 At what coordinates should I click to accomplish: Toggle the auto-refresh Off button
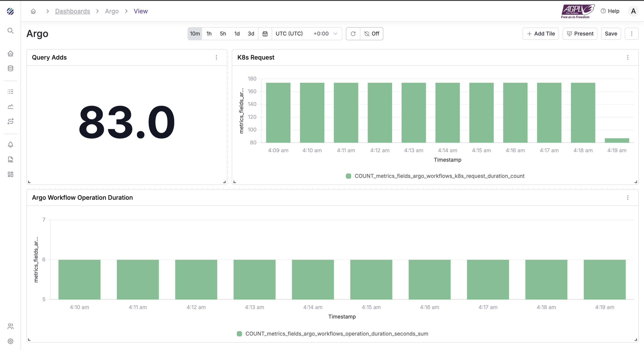click(372, 34)
